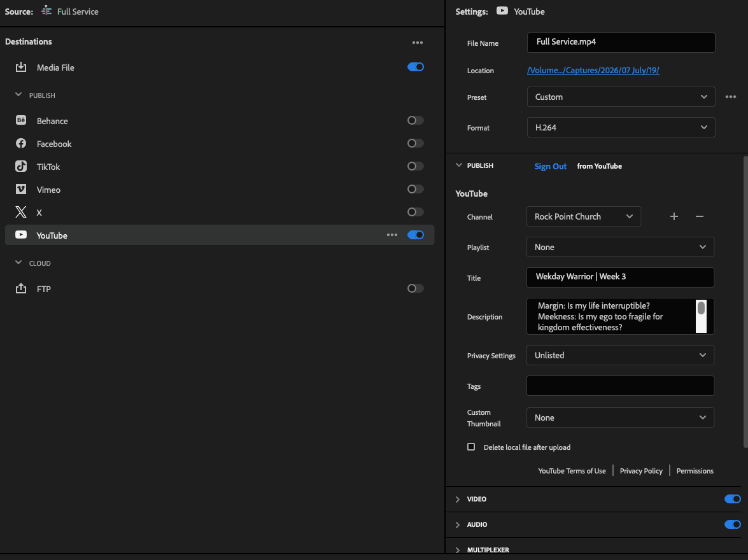This screenshot has width=748, height=560.
Task: Expand the AUDIO settings section
Action: [458, 524]
